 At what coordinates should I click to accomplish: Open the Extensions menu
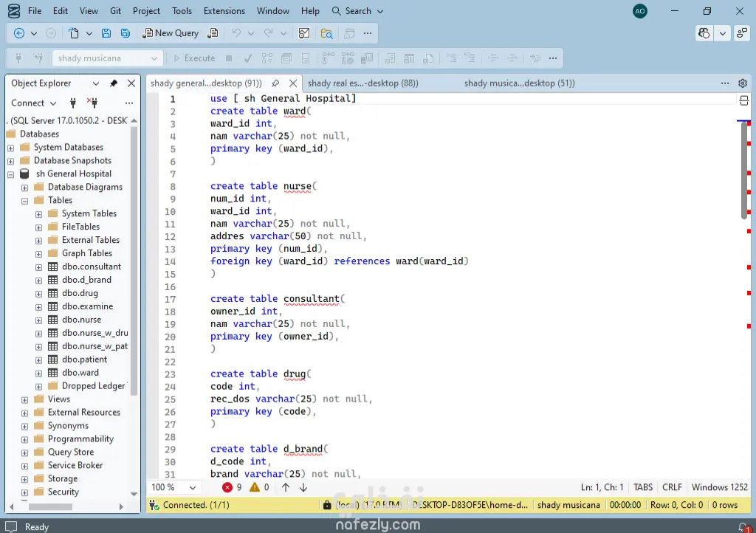(224, 11)
